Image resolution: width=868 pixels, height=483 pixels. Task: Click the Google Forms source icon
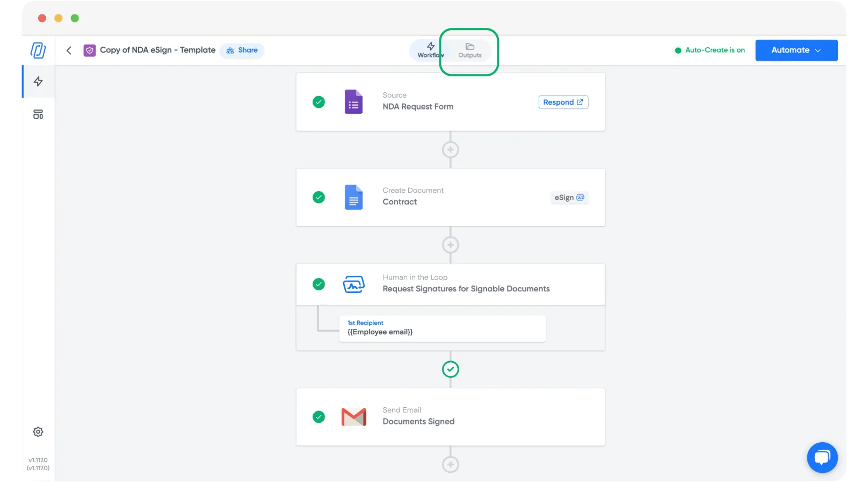[x=353, y=102]
